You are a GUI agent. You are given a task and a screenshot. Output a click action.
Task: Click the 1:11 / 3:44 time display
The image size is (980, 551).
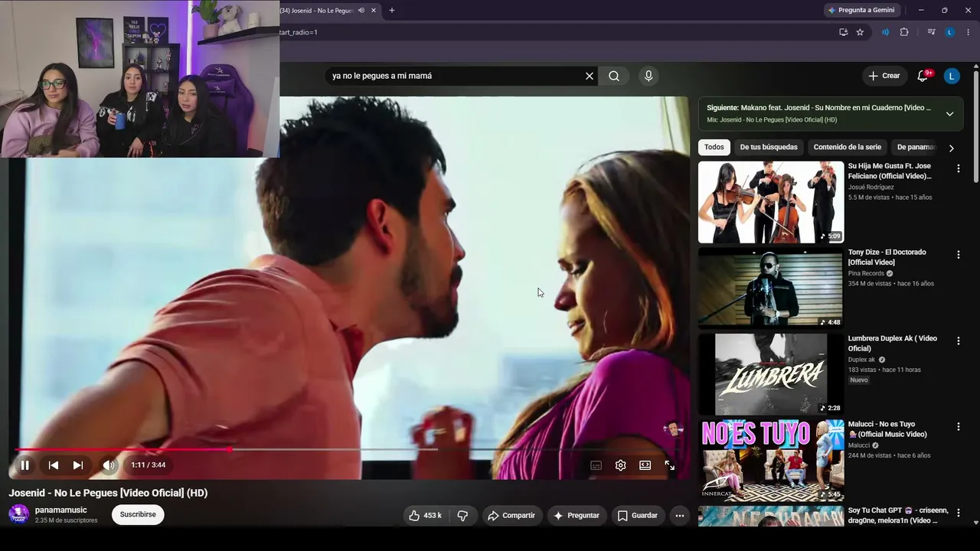148,465
